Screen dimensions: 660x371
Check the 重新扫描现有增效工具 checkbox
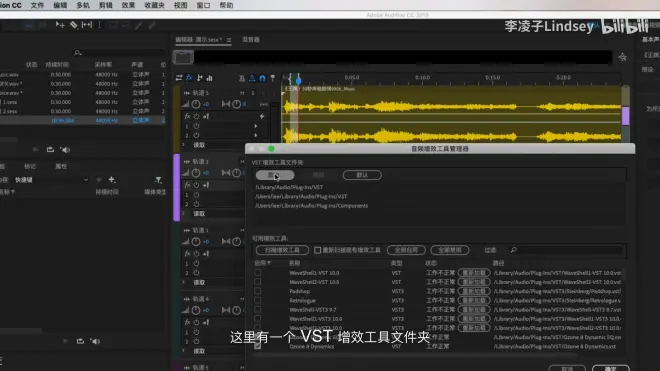coord(318,250)
